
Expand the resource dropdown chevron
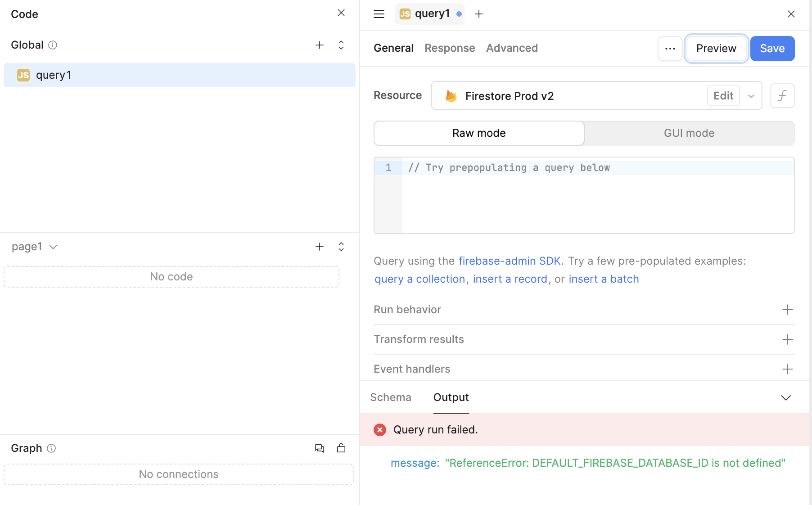point(751,96)
